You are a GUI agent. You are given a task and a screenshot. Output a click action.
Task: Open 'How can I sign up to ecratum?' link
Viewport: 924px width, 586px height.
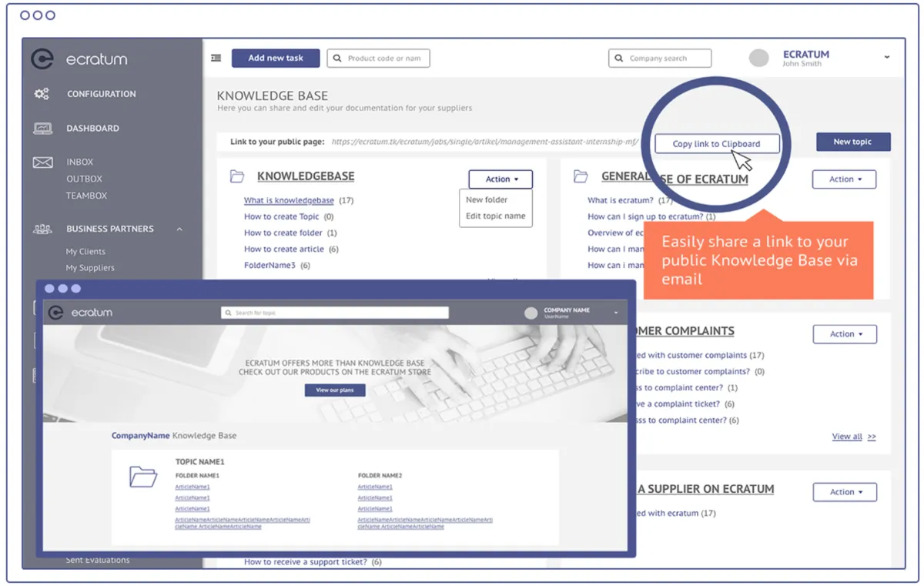(645, 217)
